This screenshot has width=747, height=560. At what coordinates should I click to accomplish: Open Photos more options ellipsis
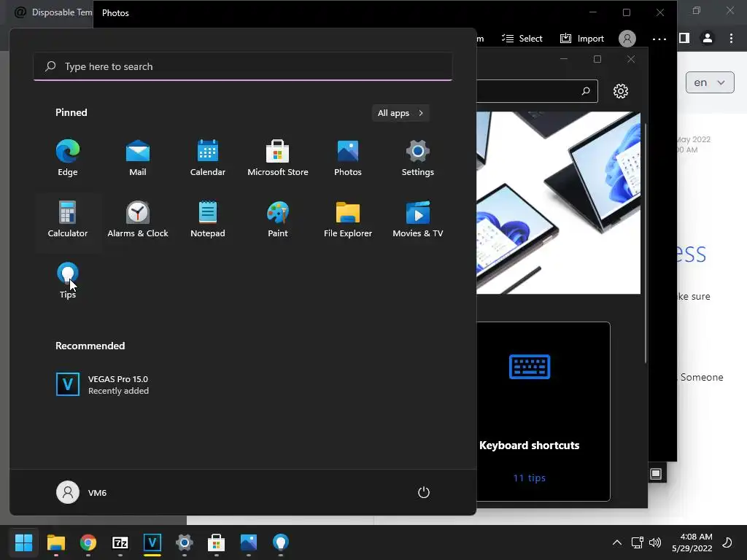pyautogui.click(x=659, y=39)
